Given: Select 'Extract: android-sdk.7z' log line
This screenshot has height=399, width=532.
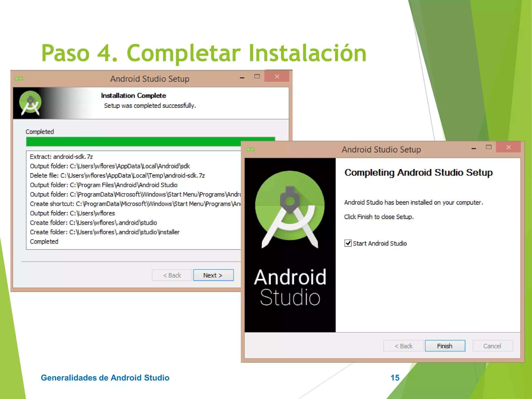Looking at the screenshot, I should click(x=61, y=157).
